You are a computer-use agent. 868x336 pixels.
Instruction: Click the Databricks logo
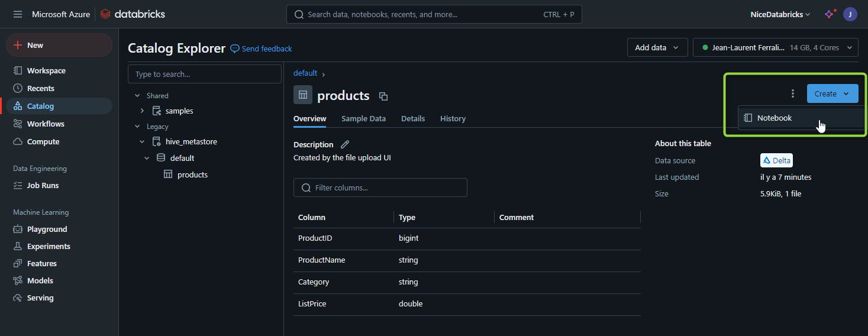[133, 14]
